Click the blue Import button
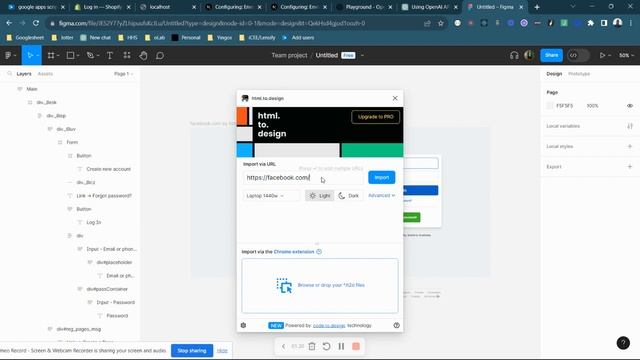Screen dimensions: 640x360 [382, 178]
